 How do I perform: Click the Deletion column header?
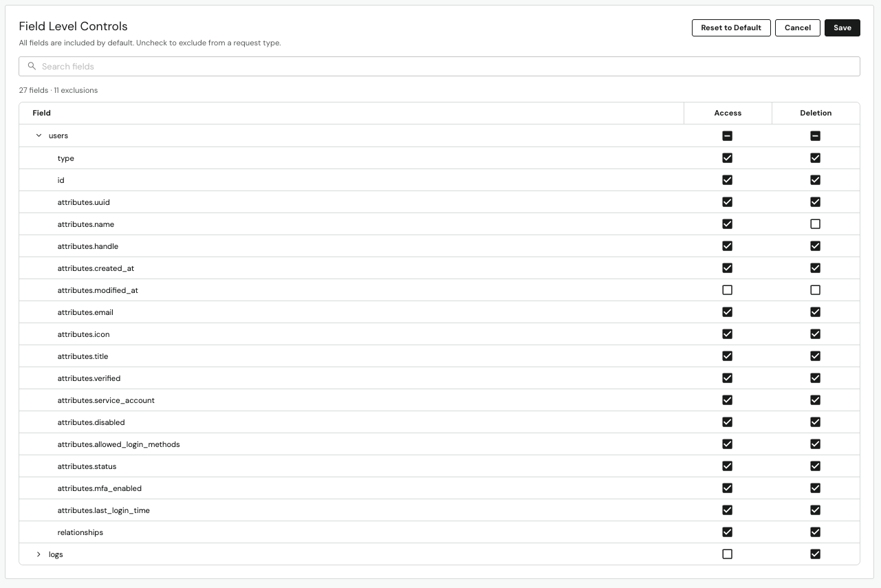816,113
